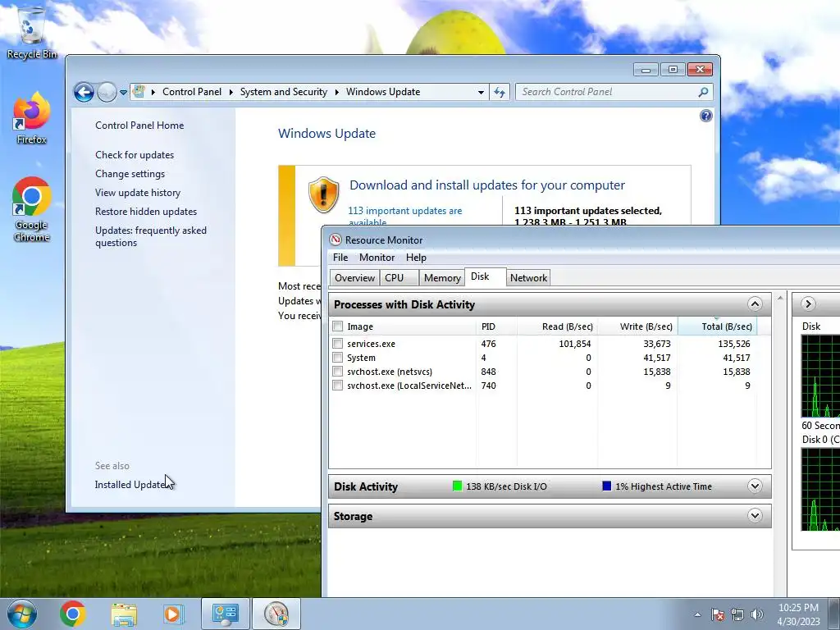The image size is (840, 630).
Task: Switch to Resource Monitor taskbar button
Action: tap(276, 614)
